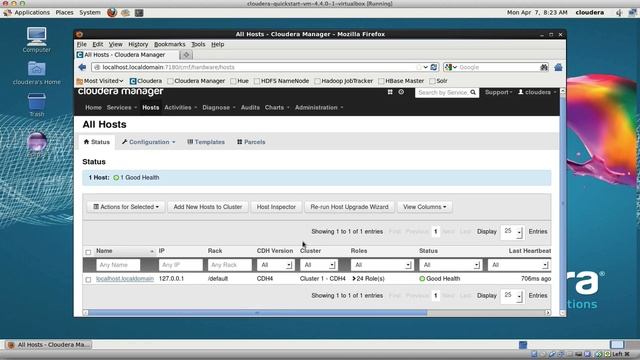This screenshot has width=640, height=360.
Task: Open the Administration dropdown menu
Action: [x=319, y=108]
